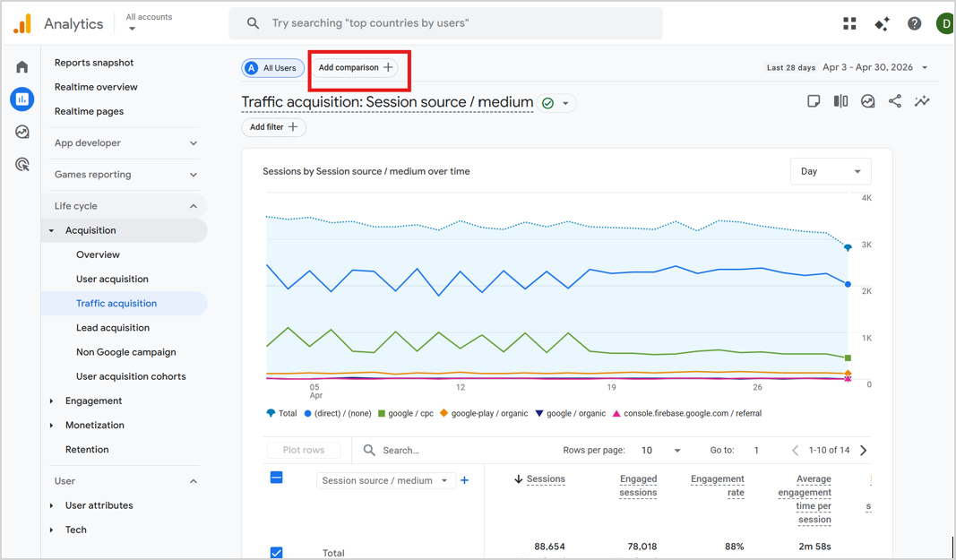Click the Add filter button
This screenshot has width=956, height=560.
[x=274, y=127]
